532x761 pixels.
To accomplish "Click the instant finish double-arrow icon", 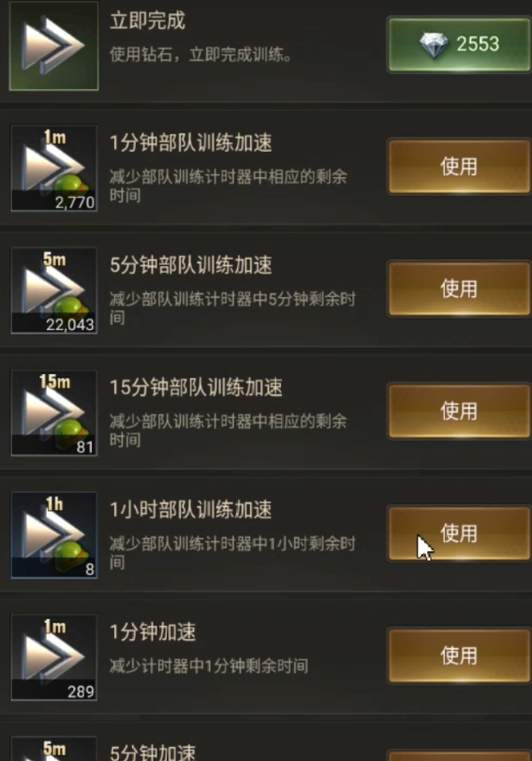I will 53,46.
